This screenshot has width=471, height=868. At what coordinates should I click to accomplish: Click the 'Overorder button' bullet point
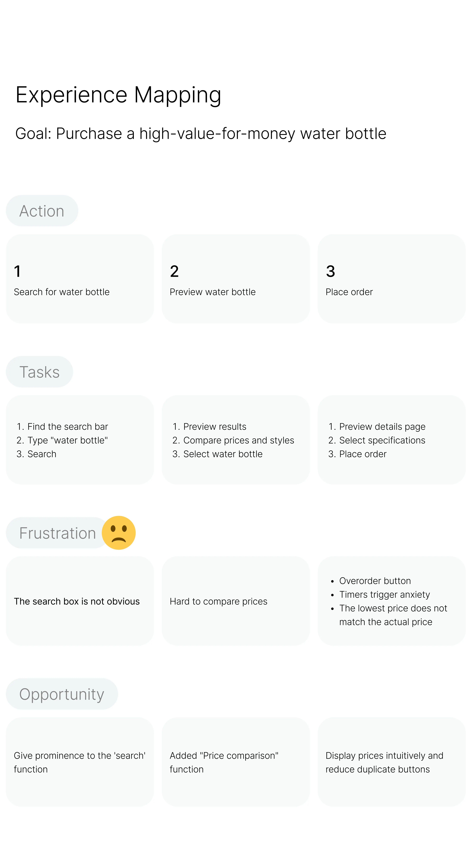click(375, 581)
